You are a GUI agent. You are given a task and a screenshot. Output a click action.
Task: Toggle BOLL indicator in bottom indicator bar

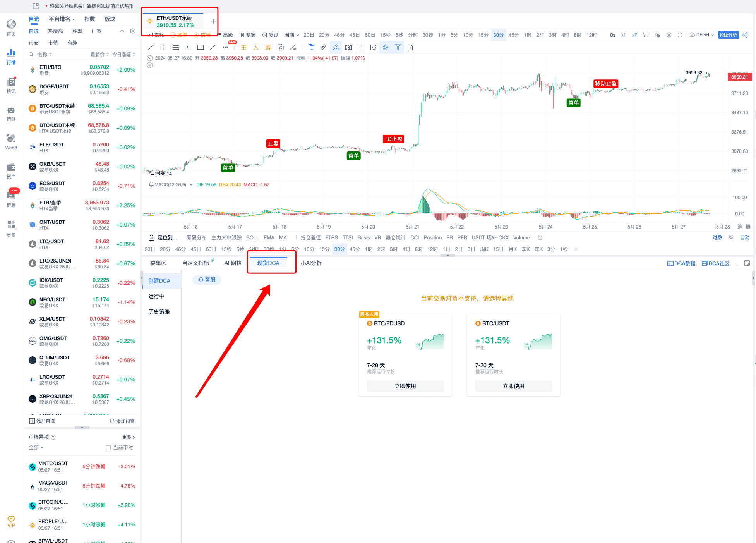[252, 237]
